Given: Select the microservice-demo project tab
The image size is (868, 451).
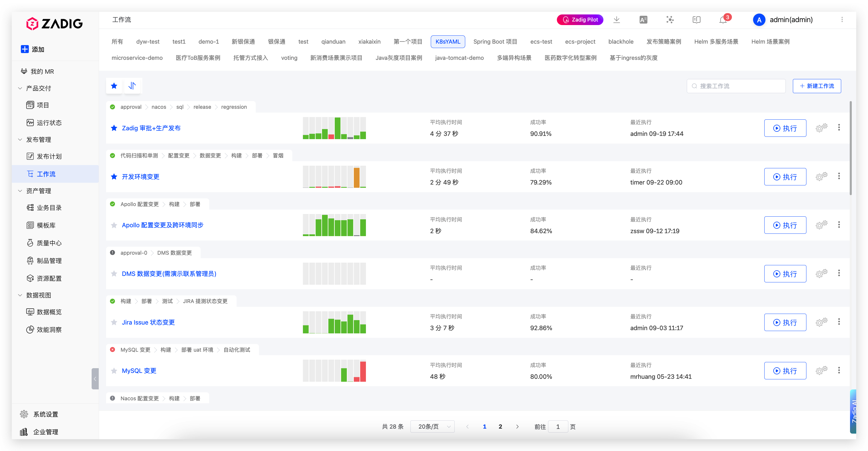Looking at the screenshot, I should 137,58.
